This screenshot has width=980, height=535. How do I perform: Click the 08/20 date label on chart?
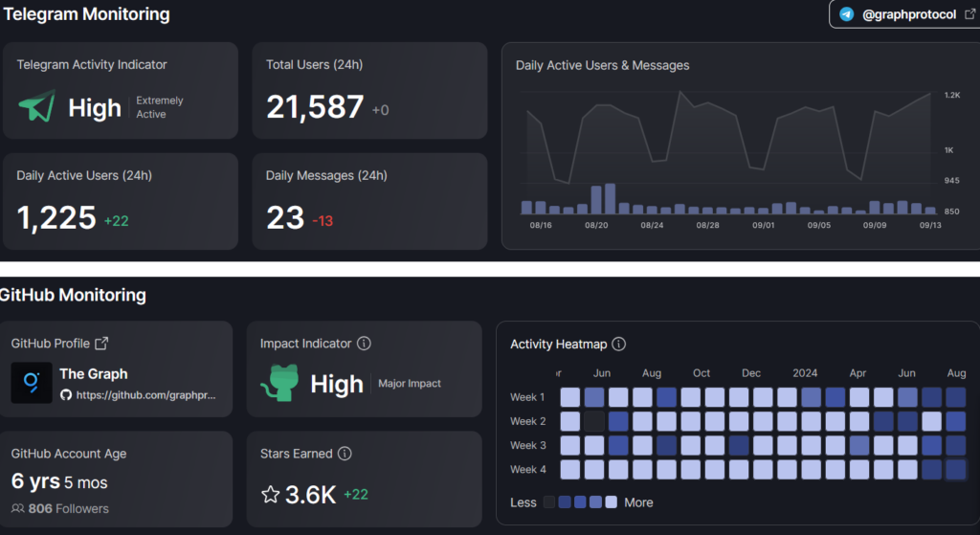(x=596, y=225)
